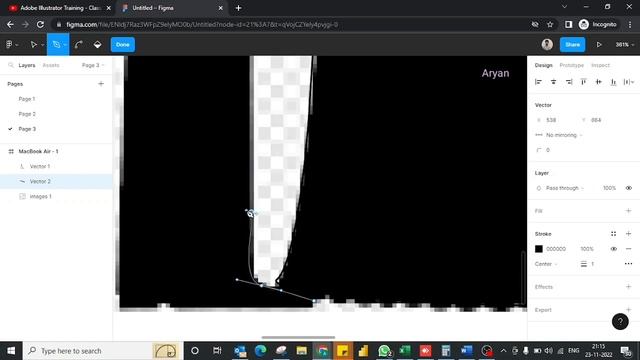Reload the page in browser
Screen dimensions: 640x360
(x=40, y=24)
